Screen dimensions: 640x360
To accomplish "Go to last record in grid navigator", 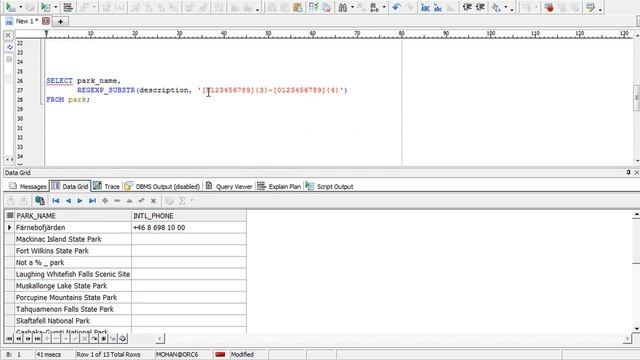I will [92, 200].
